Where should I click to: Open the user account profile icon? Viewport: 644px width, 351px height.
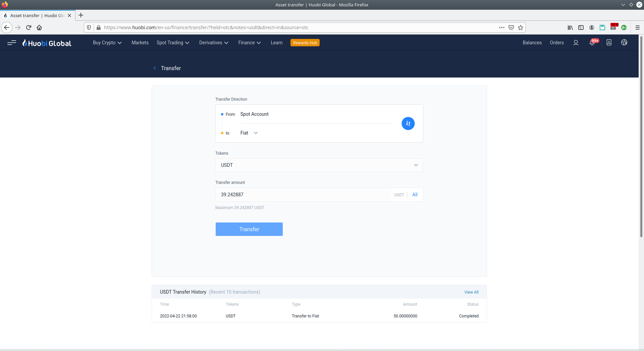pos(576,43)
